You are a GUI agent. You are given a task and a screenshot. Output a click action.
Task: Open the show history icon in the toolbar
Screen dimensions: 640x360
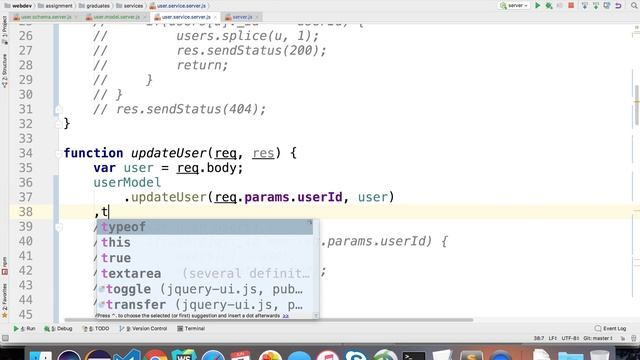tap(607, 6)
